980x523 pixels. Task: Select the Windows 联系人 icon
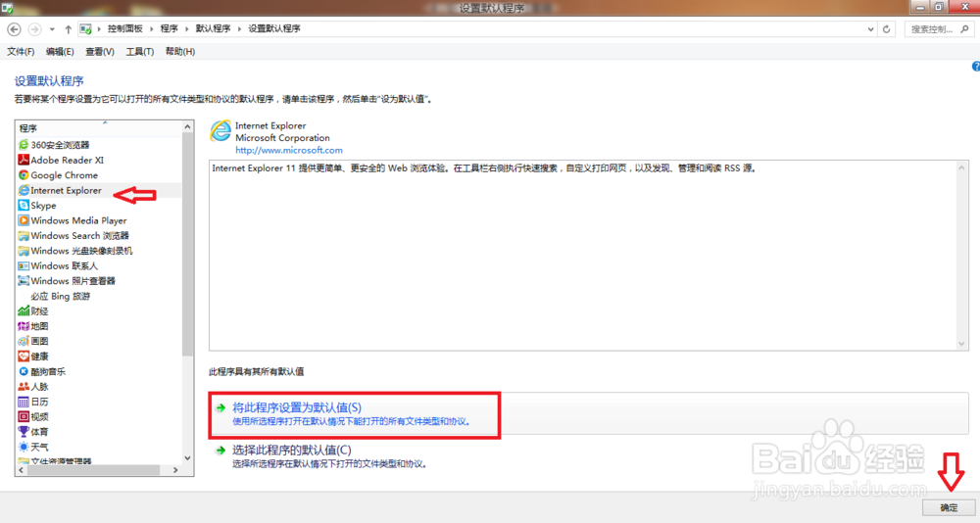24,265
